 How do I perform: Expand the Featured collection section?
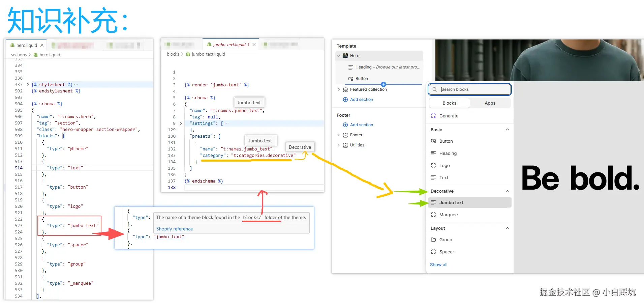pyautogui.click(x=339, y=89)
